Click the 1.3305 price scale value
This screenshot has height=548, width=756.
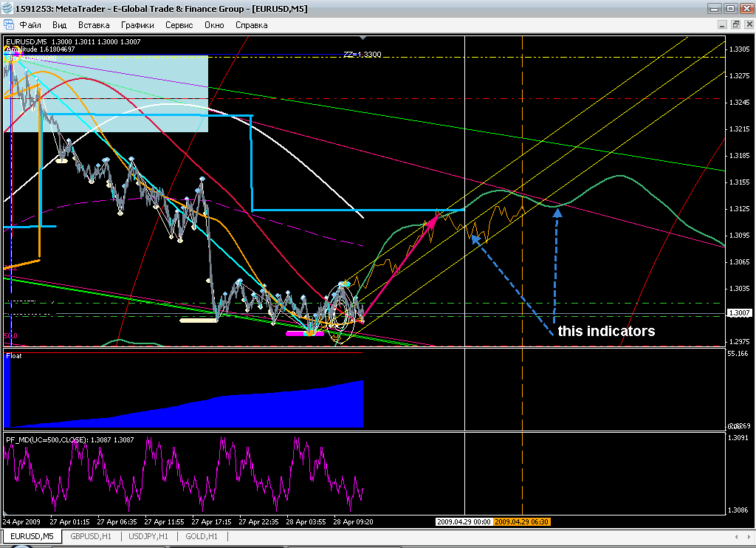pyautogui.click(x=739, y=49)
